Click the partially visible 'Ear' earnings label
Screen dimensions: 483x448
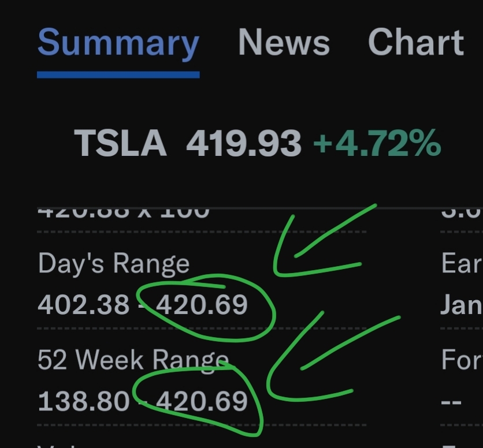tap(461, 264)
